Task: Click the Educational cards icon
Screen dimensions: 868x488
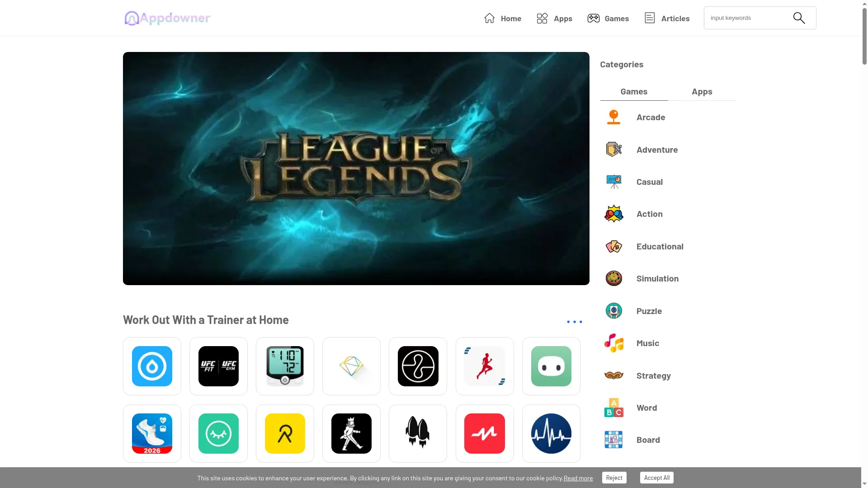Action: 613,246
